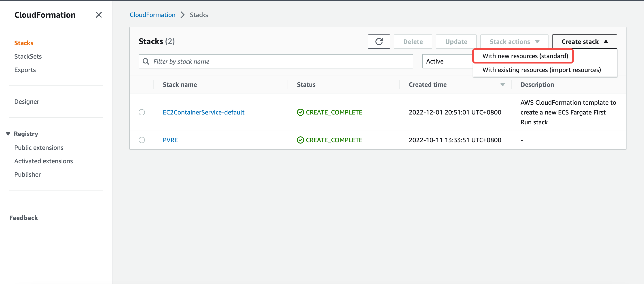Open the PVRE stack link
The height and width of the screenshot is (284, 644).
170,140
